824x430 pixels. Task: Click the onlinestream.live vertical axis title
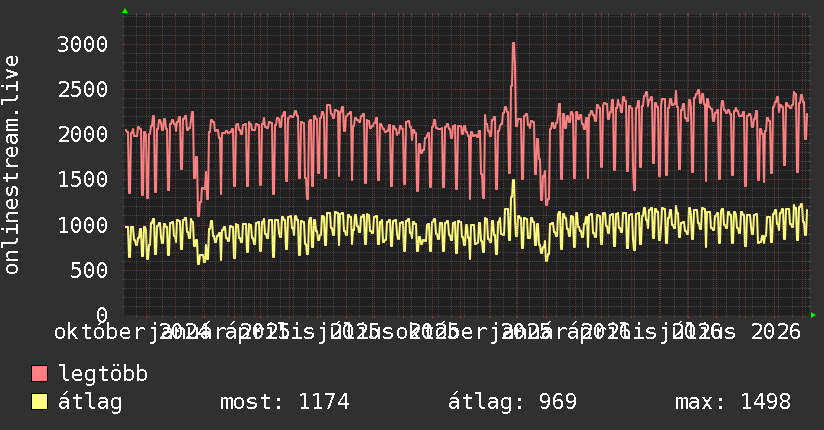coord(11,165)
